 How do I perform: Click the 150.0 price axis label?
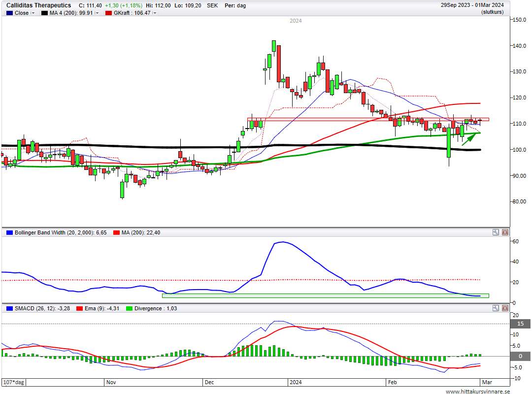(520, 20)
